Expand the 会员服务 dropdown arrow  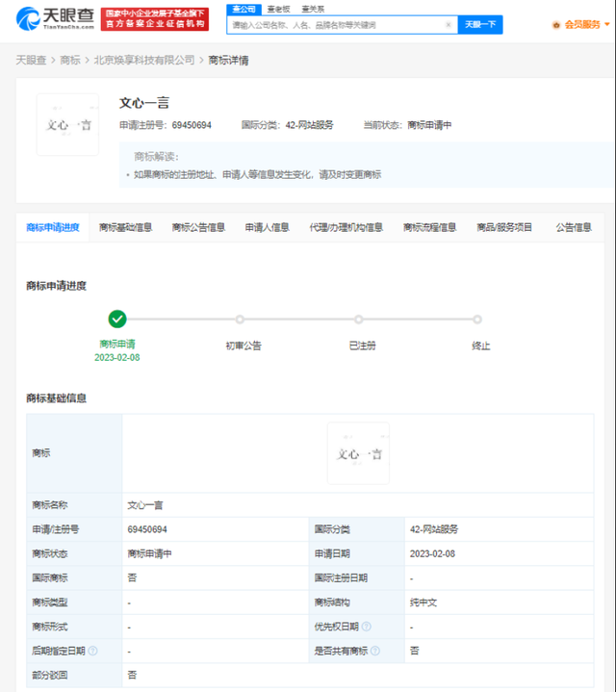click(x=607, y=25)
